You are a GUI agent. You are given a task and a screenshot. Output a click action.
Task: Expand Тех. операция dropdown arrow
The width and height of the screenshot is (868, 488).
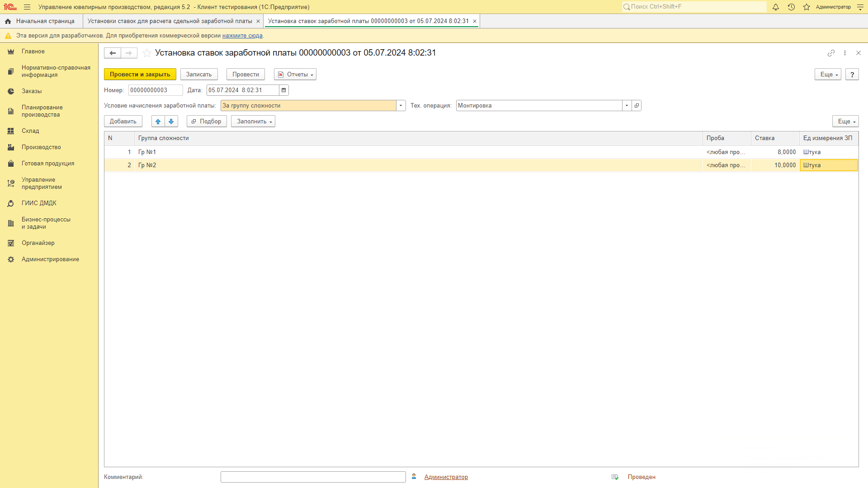coord(627,106)
